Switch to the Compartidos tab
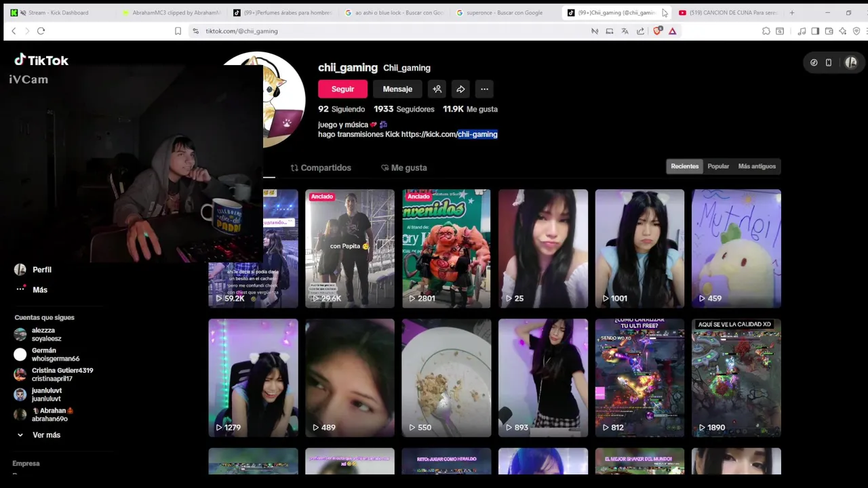Viewport: 868px width, 488px height. tap(321, 167)
